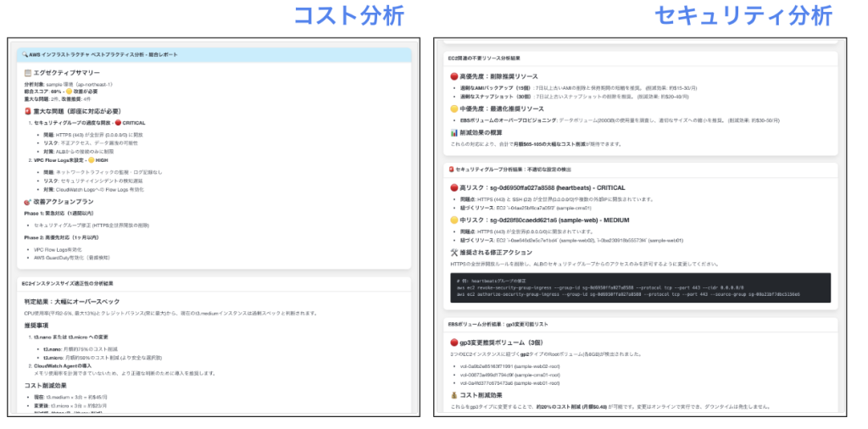Click the volume entry ending (sample-web02-root)

(x=509, y=366)
